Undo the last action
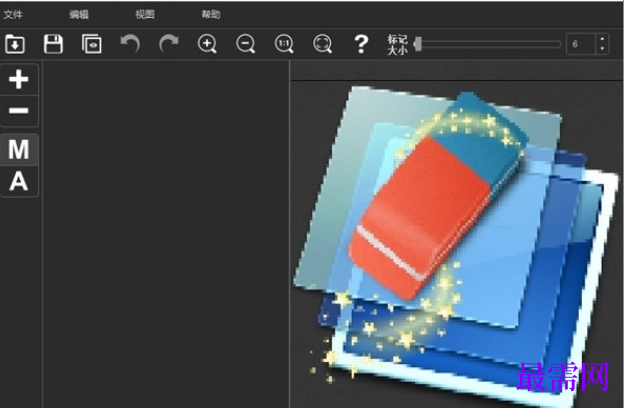This screenshot has height=408, width=628. tap(130, 44)
